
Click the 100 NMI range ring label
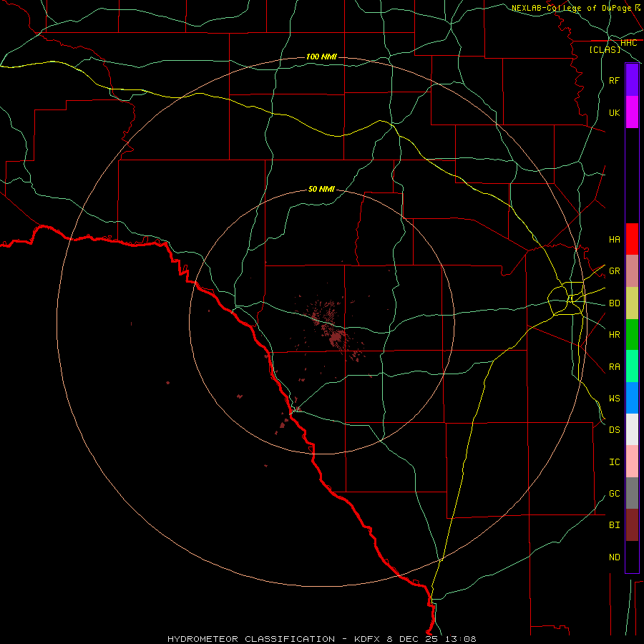click(x=321, y=57)
